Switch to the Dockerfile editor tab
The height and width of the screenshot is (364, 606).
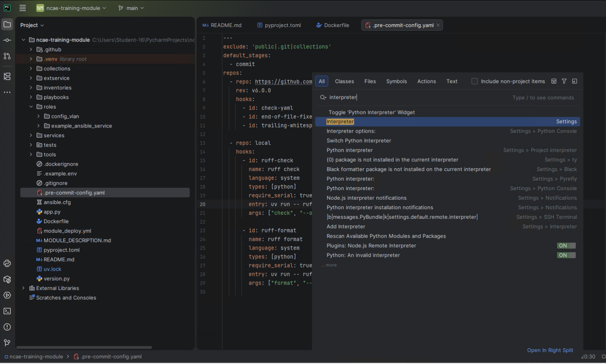(333, 25)
